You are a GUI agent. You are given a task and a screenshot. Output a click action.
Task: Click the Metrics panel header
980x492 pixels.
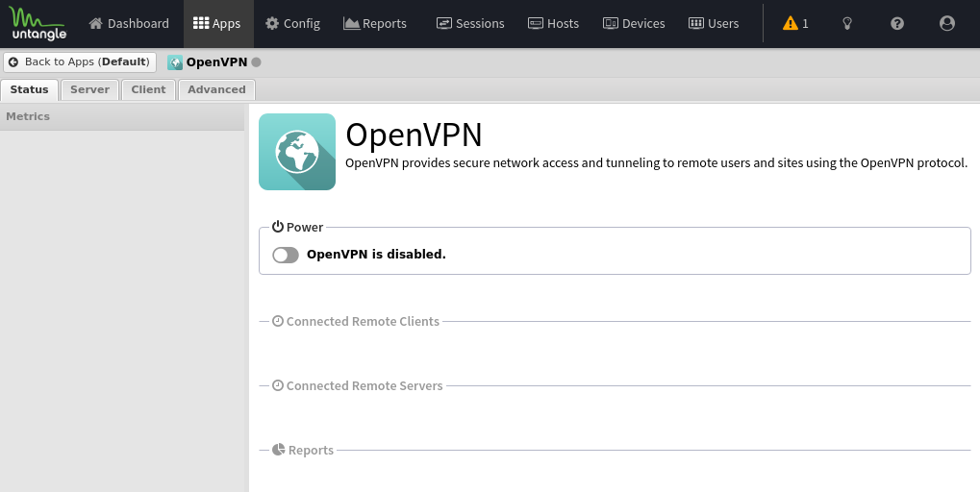coord(122,117)
